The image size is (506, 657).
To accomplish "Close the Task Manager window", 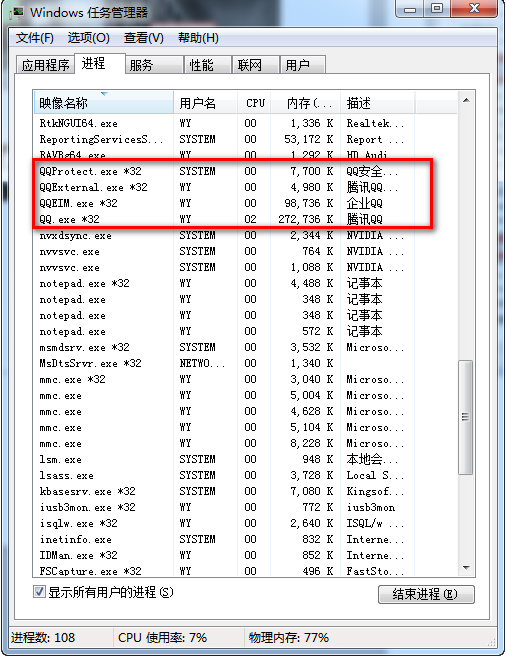I will click(475, 9).
